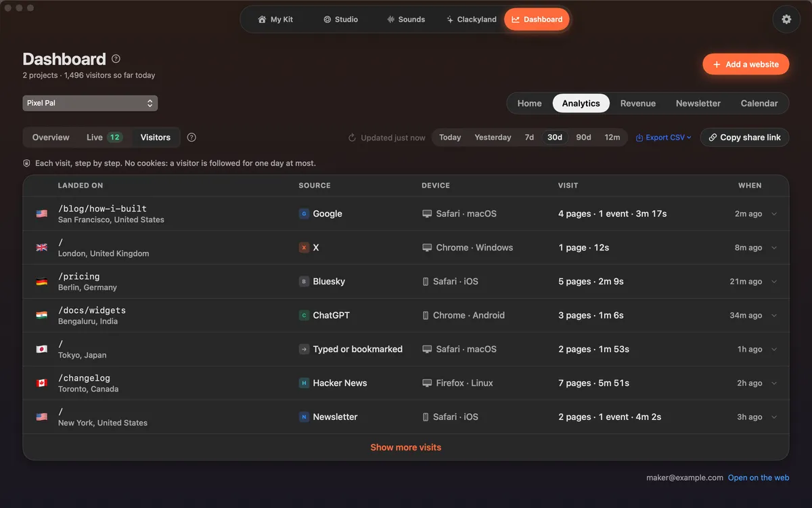Viewport: 812px width, 508px height.
Task: Click the refresh icon by Updated just now
Action: tap(352, 137)
